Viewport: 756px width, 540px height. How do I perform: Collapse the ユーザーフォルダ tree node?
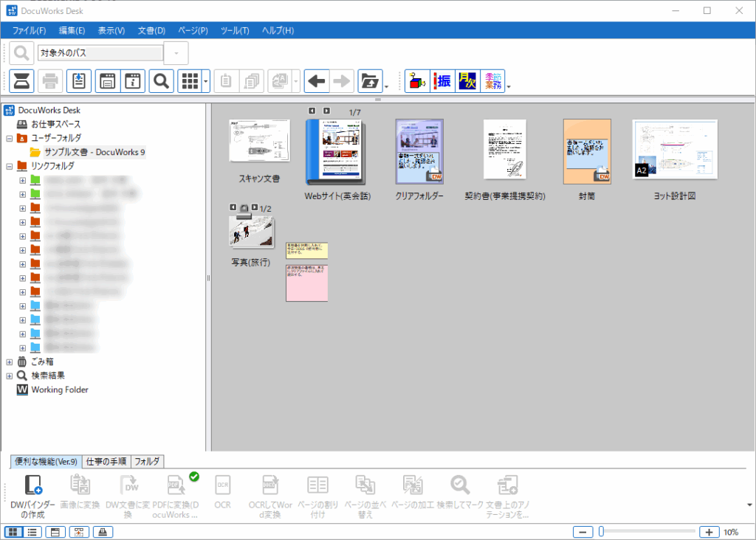[x=10, y=138]
